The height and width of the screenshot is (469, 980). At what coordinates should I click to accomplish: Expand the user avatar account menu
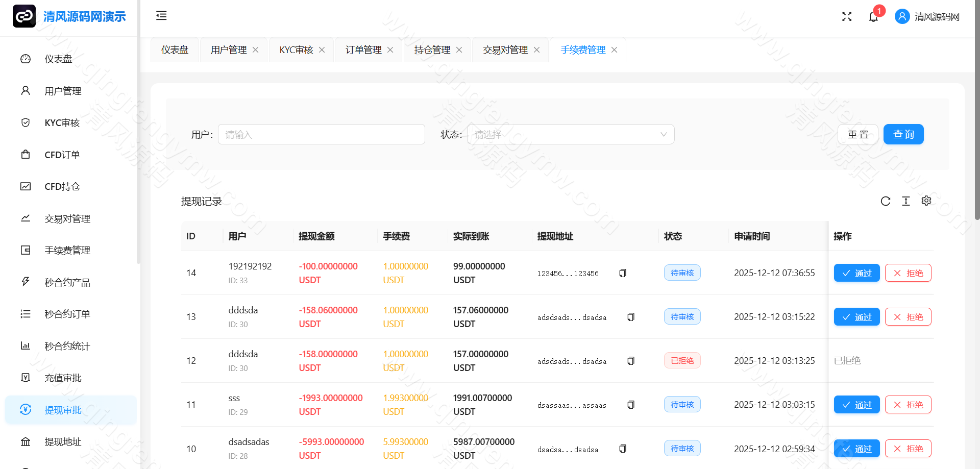coord(902,16)
